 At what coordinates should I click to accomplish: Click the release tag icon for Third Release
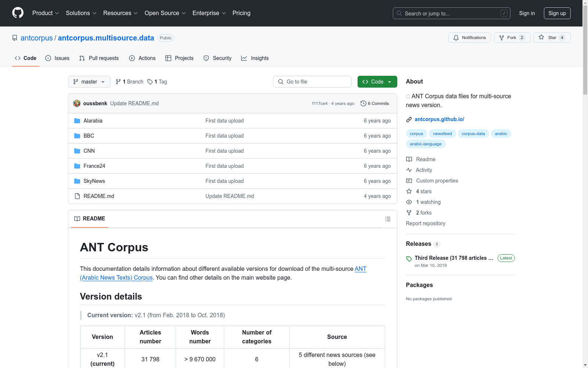tap(409, 259)
